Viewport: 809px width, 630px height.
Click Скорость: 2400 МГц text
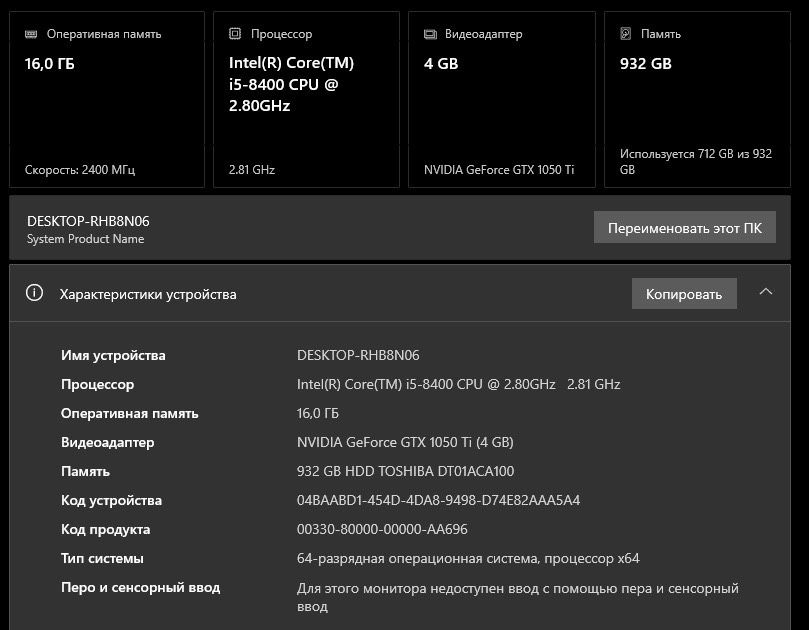coord(80,170)
